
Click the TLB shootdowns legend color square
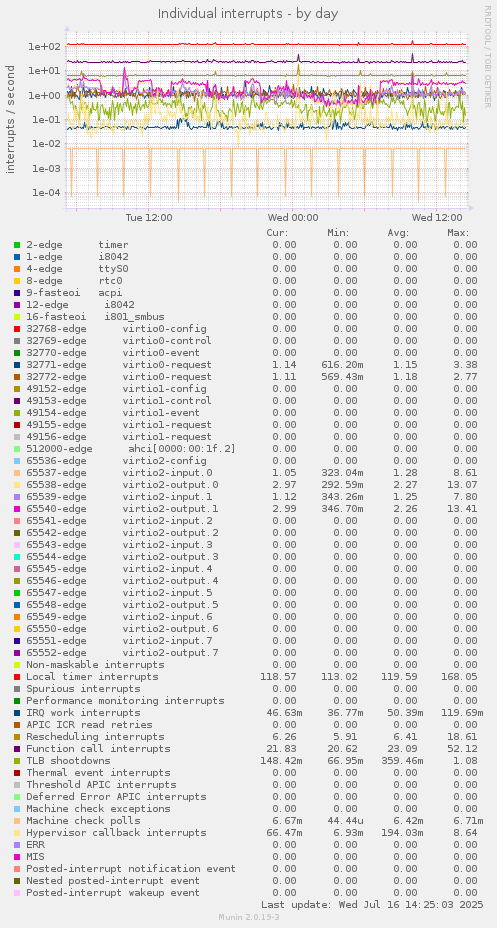[x=17, y=761]
